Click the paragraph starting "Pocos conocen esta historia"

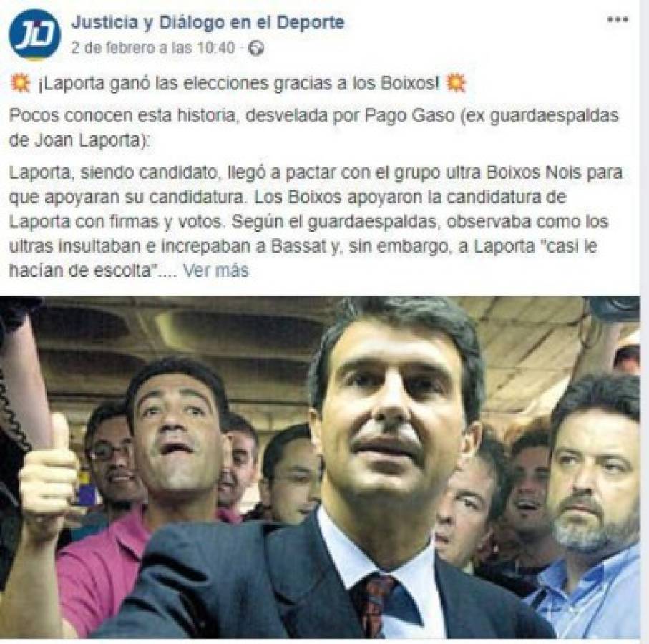[x=313, y=128]
